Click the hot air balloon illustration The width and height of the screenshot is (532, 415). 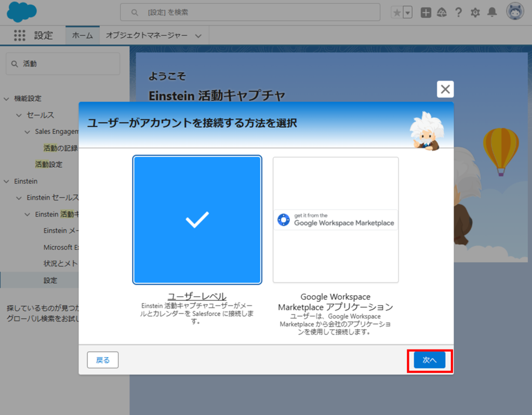pos(501,152)
